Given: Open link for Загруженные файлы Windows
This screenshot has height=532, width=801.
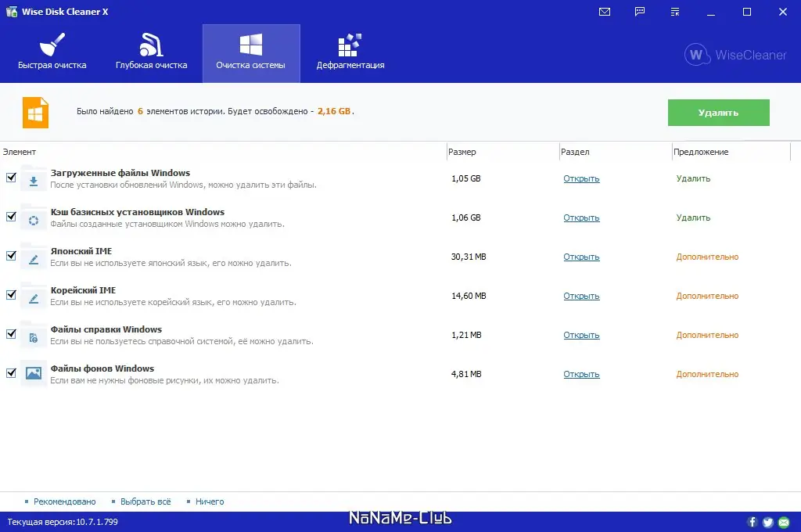Looking at the screenshot, I should click(581, 178).
